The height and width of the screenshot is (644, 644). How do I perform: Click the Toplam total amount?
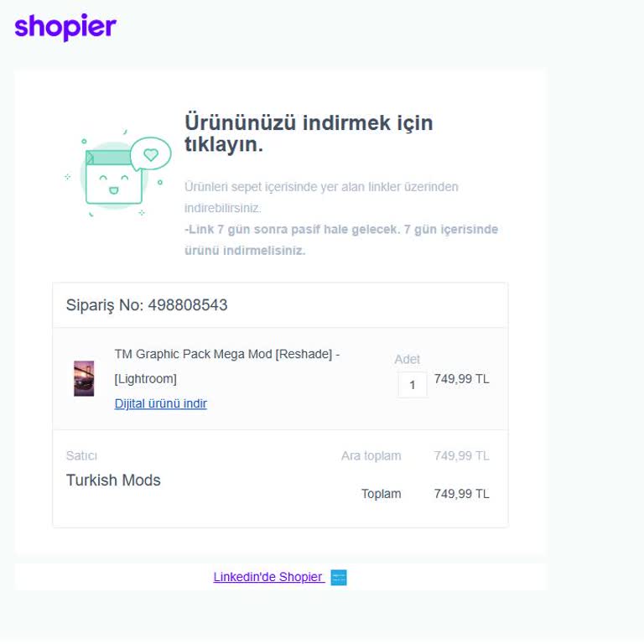[x=461, y=494]
